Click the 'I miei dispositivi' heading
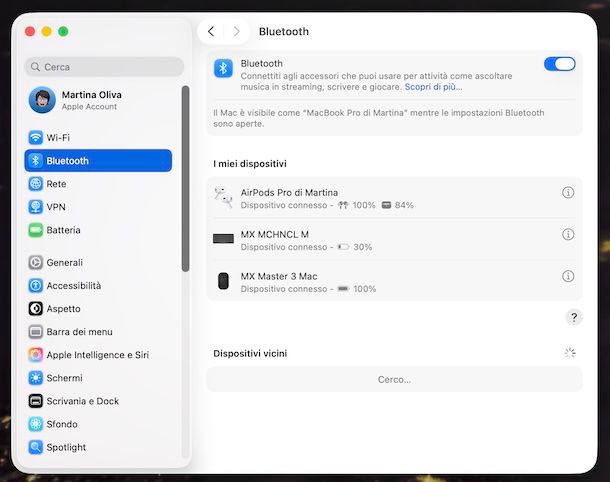Image resolution: width=610 pixels, height=482 pixels. pyautogui.click(x=250, y=163)
